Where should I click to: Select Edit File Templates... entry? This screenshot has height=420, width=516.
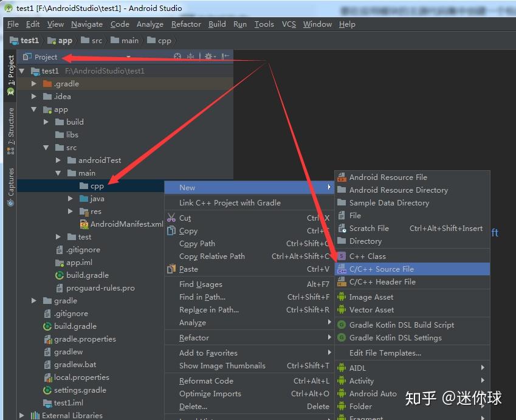pos(412,353)
